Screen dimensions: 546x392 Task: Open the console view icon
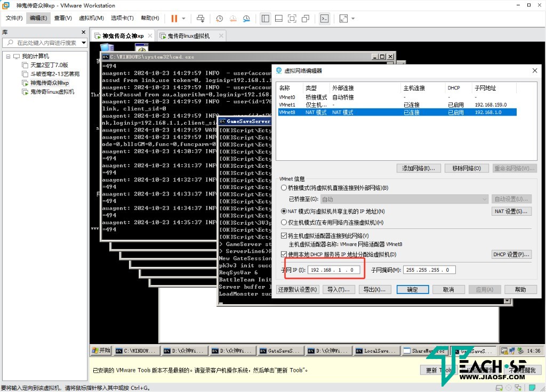click(324, 19)
